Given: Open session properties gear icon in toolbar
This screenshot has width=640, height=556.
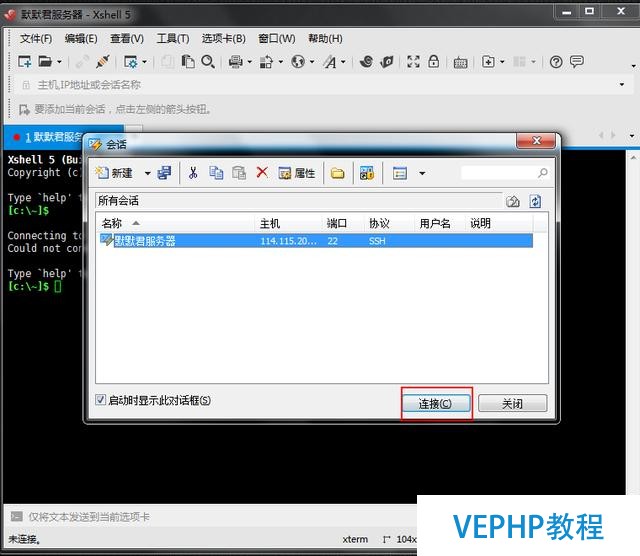Looking at the screenshot, I should [131, 62].
